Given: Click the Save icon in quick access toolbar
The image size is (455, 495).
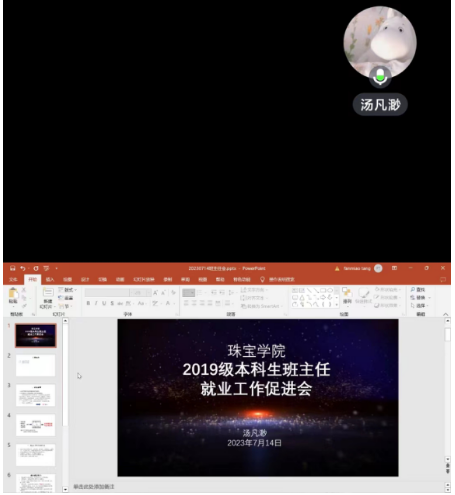Looking at the screenshot, I should [x=13, y=268].
